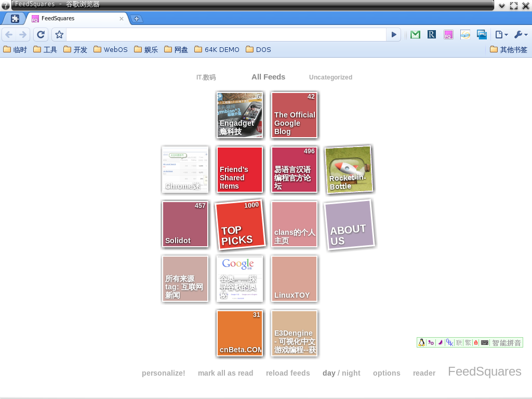This screenshot has width=532, height=399.
Task: Open the Solidot feed square
Action: 185,224
